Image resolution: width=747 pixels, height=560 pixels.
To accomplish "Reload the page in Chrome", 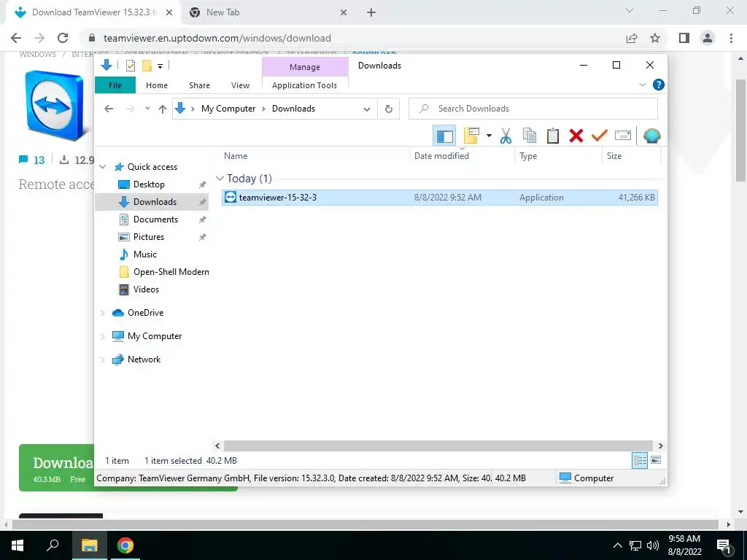I will pos(63,38).
